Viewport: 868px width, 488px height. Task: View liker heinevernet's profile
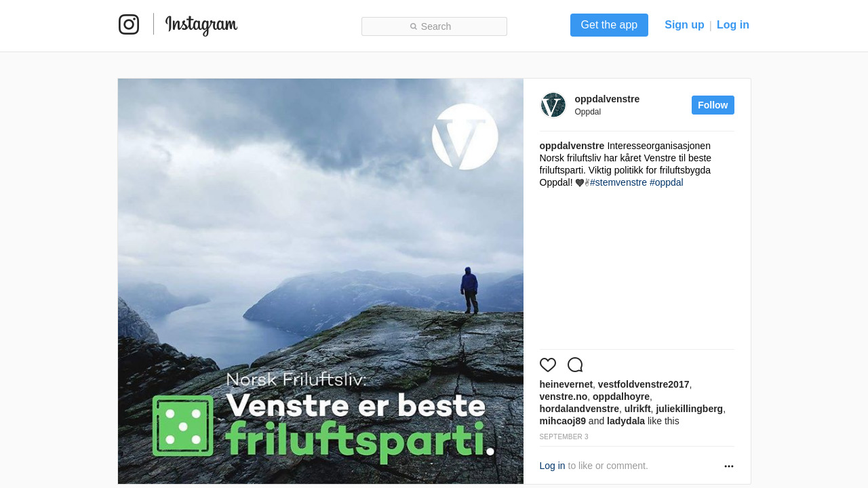(566, 384)
